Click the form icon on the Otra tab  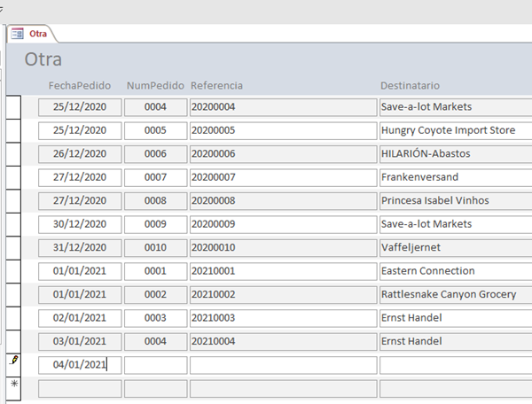click(18, 34)
